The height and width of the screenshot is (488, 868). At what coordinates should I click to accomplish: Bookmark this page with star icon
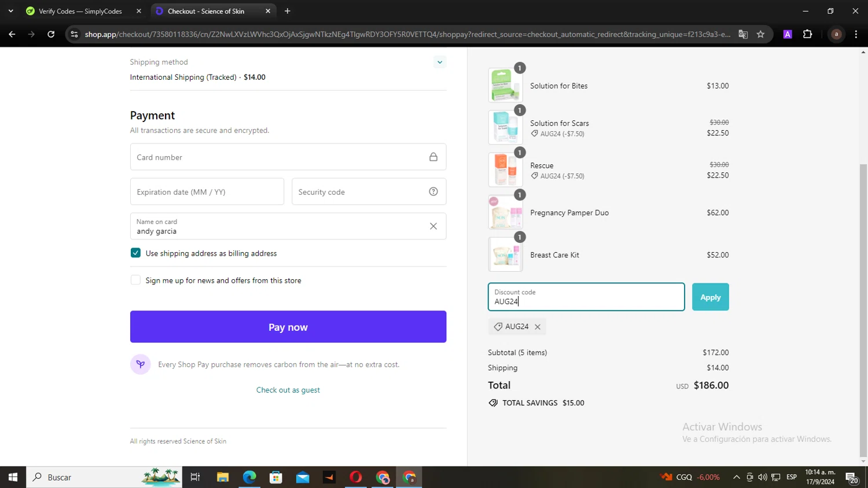(x=760, y=34)
